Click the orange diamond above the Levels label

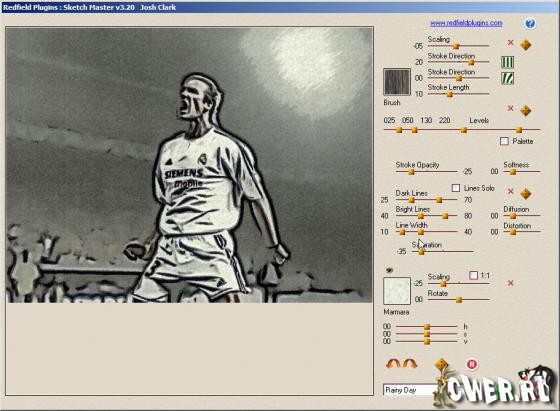point(525,110)
